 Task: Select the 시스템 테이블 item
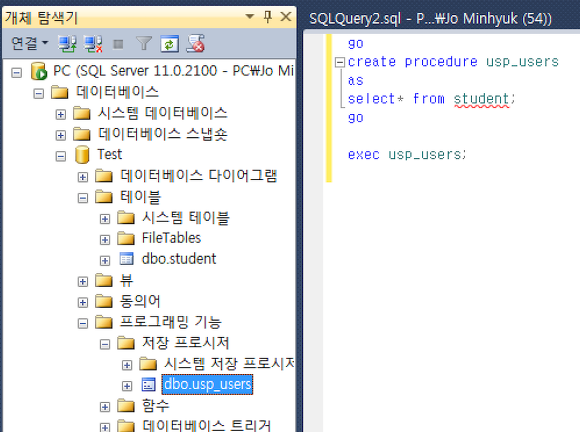click(x=186, y=217)
